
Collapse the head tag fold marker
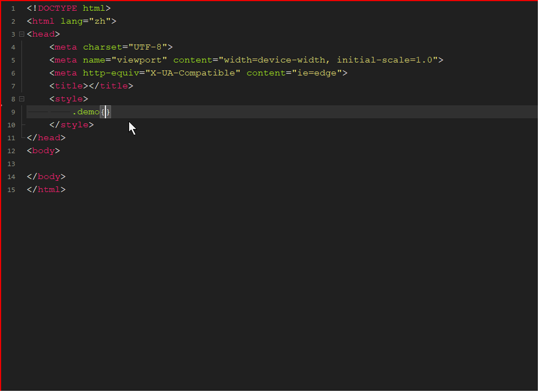click(21, 34)
